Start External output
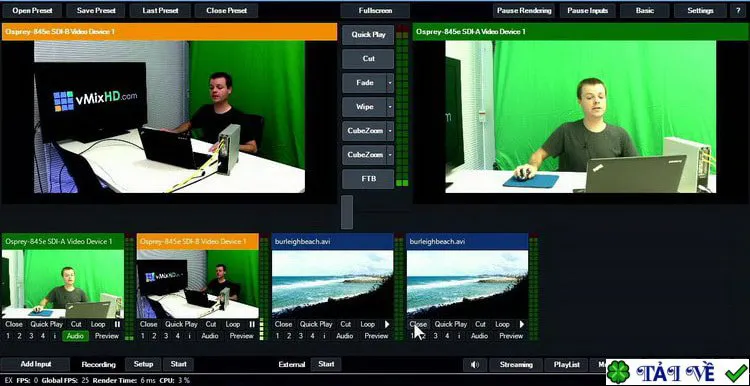The height and width of the screenshot is (386, 750). coord(326,364)
